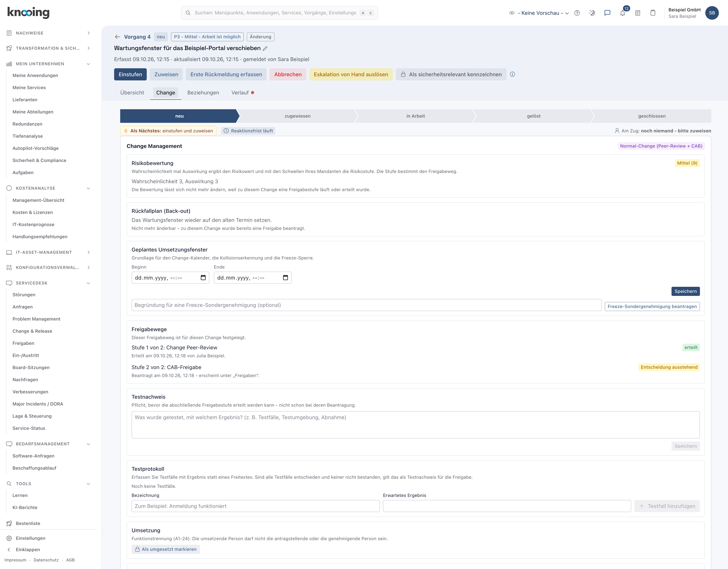Focus the Freeze-Sondergenehmigung Begründung field

tap(366, 305)
